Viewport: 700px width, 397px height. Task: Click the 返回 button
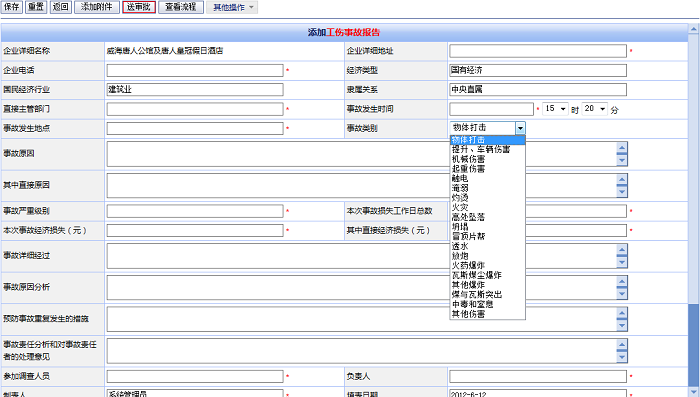click(61, 7)
